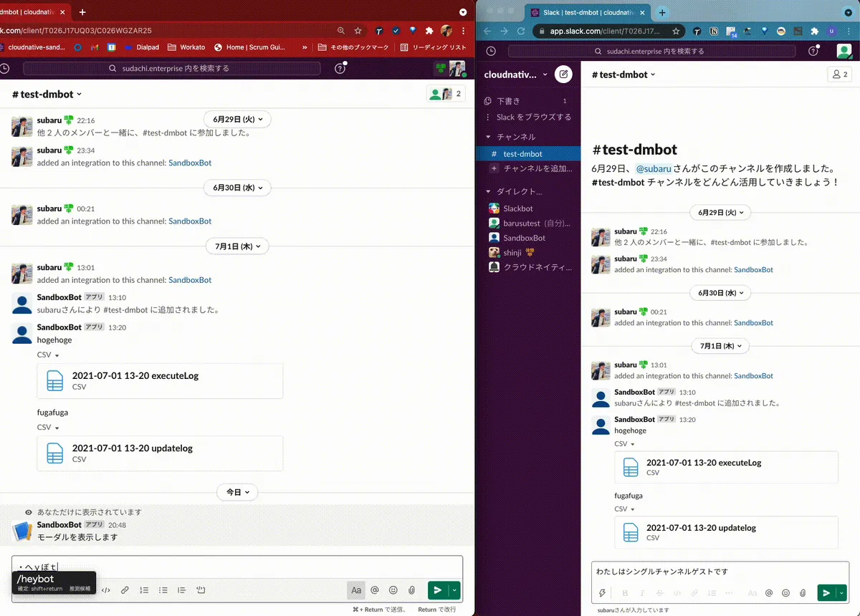The width and height of the screenshot is (860, 616).
Task: Click the help icon in right window
Action: pyautogui.click(x=813, y=51)
